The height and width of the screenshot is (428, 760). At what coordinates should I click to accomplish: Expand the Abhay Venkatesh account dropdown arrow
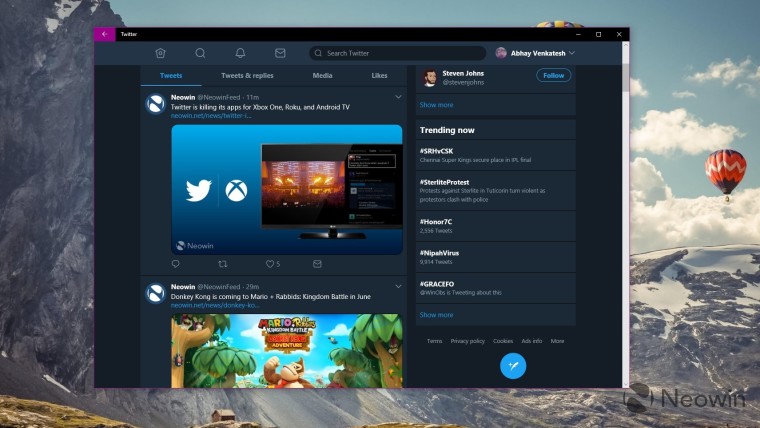(x=572, y=53)
